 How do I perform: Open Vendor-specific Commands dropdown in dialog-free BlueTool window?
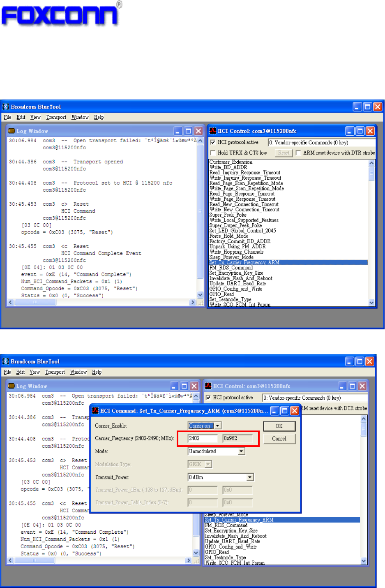point(322,143)
